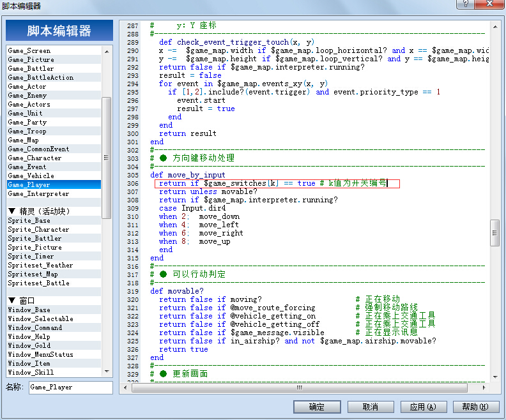Click code line 'return true' at line 326

[183, 349]
